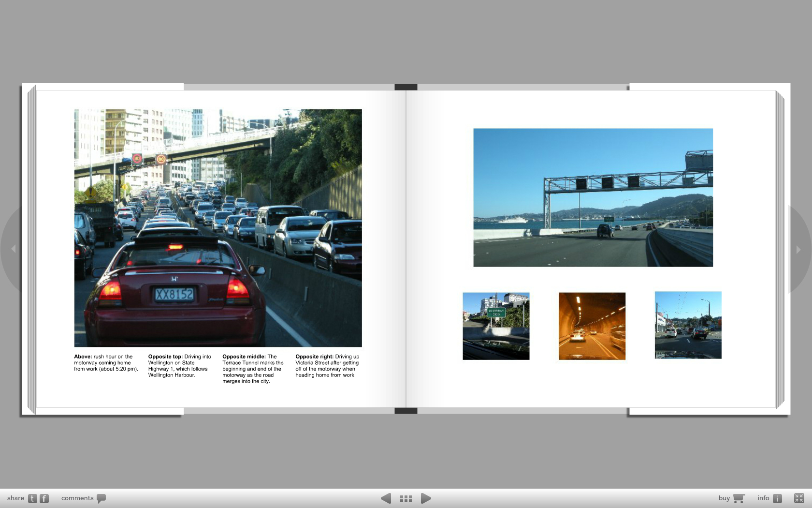Click the 'info' label
Screen dimensions: 812x508
point(763,498)
